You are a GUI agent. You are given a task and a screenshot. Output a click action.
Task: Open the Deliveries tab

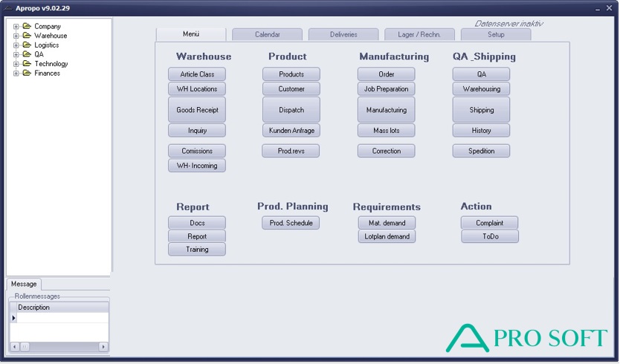[x=343, y=34]
